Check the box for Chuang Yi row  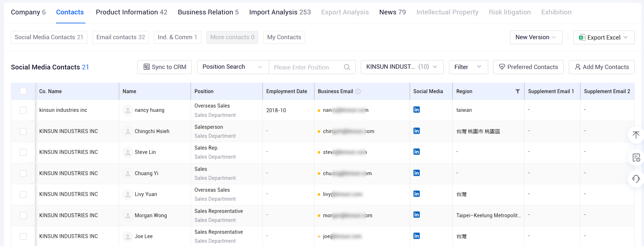23,173
